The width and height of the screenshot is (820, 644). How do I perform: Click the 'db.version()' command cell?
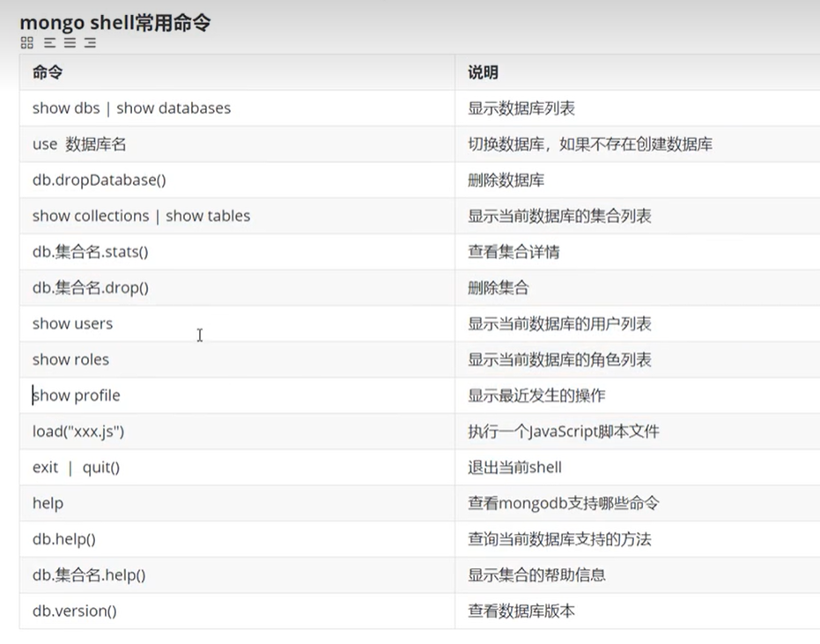coord(237,611)
